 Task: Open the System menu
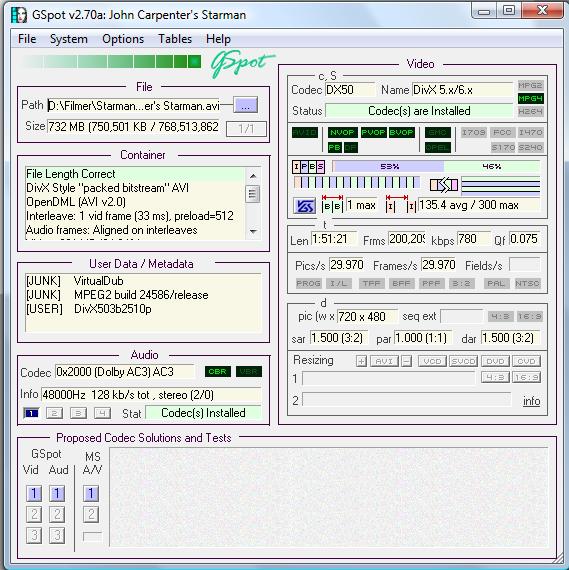[x=69, y=39]
